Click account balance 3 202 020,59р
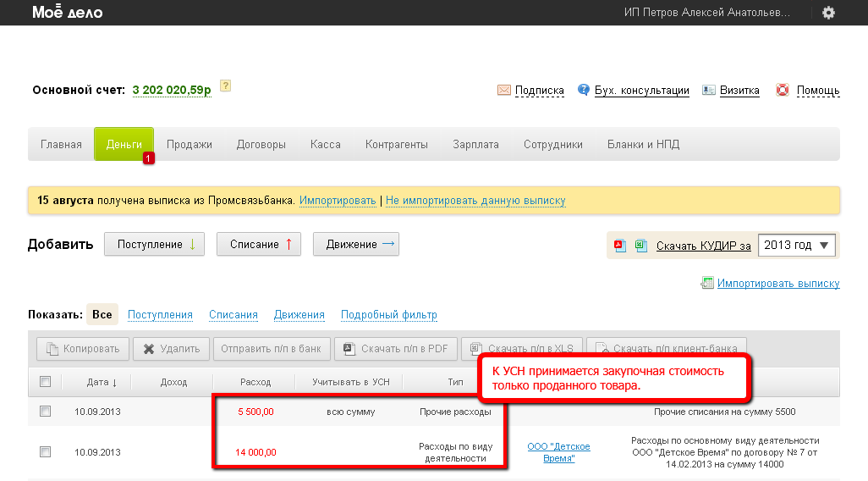The image size is (868, 481). tap(172, 90)
